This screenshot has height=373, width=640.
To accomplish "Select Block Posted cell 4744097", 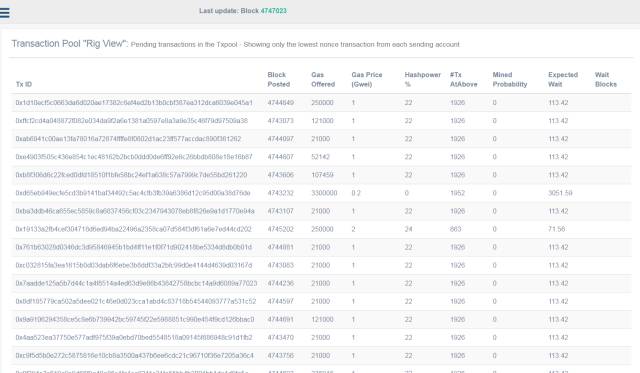I will pos(280,139).
